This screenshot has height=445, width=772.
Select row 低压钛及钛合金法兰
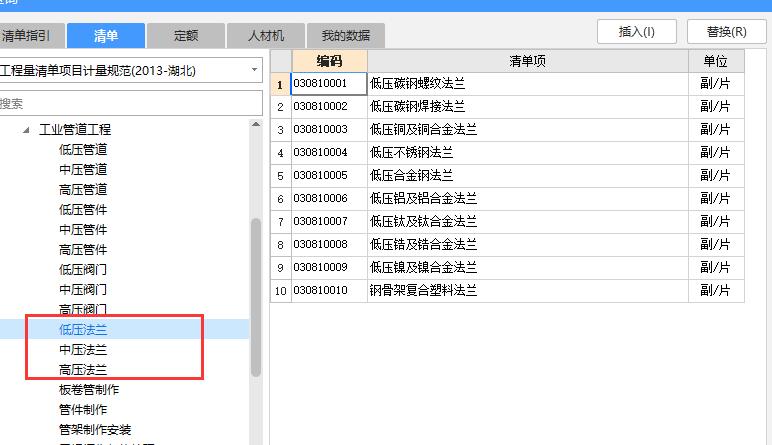pos(528,222)
